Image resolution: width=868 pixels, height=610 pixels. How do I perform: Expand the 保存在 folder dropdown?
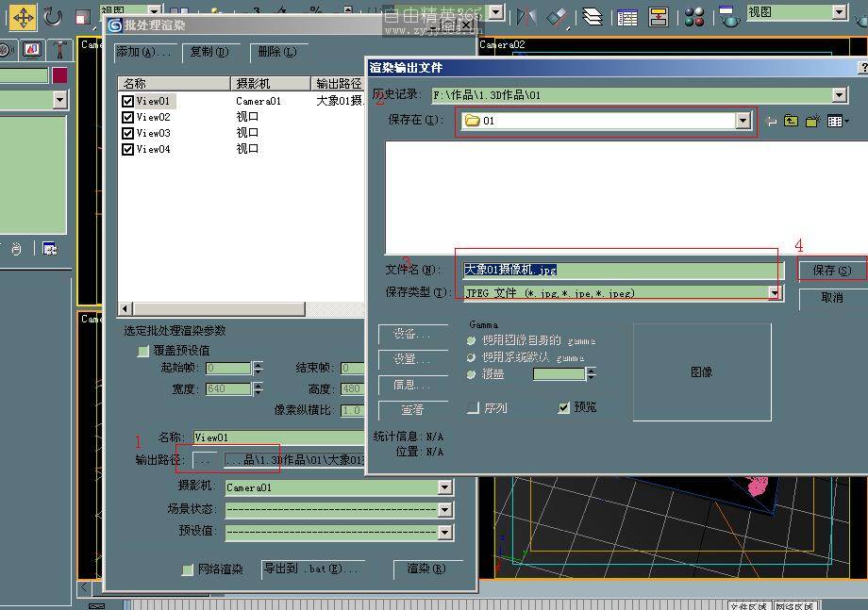pyautogui.click(x=743, y=121)
